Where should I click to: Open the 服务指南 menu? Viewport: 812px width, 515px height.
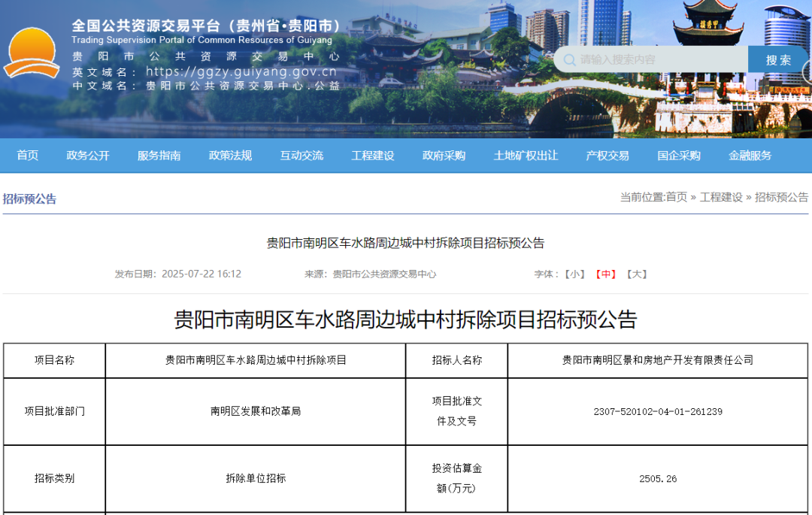159,156
